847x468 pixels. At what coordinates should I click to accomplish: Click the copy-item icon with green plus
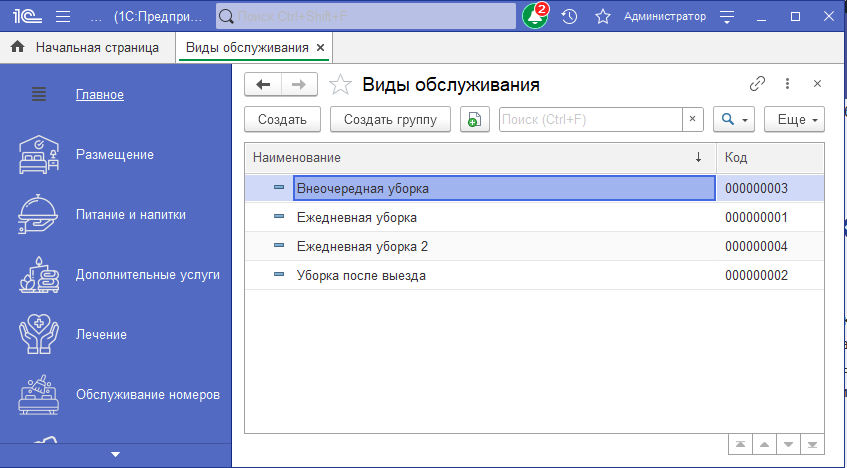[x=474, y=120]
